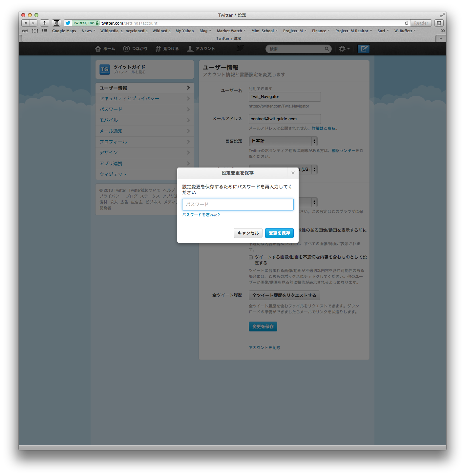Click the ユーザー名 field Twit_Navigator
This screenshot has width=465, height=476.
pyautogui.click(x=285, y=97)
